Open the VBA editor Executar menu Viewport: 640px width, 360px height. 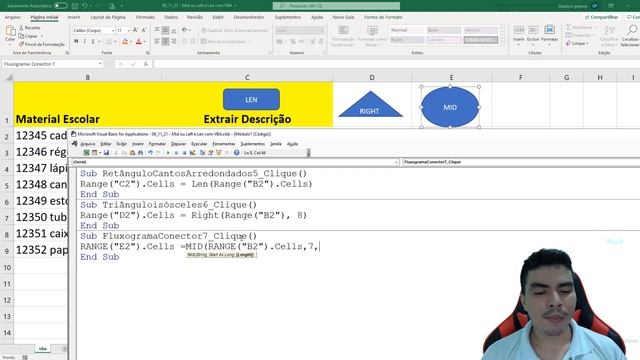coord(199,144)
